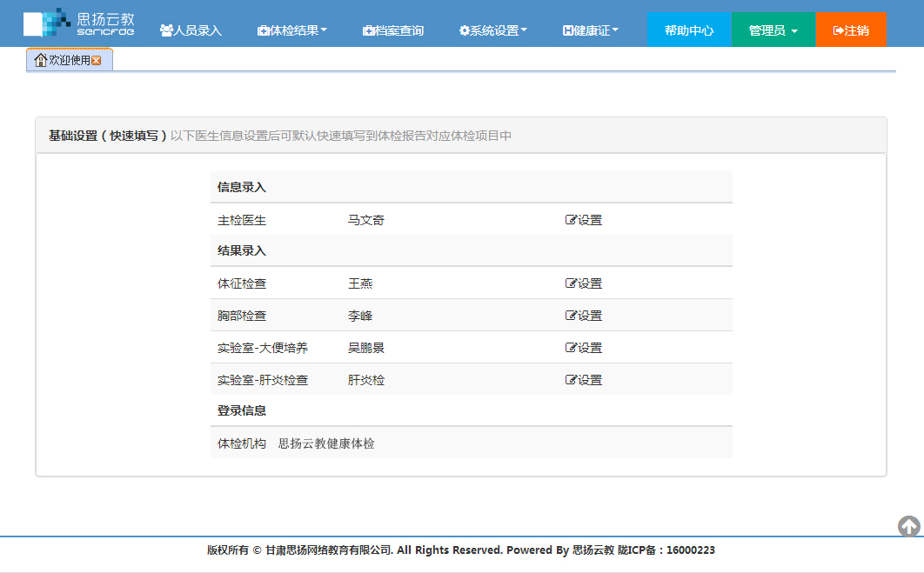
Task: Go to 档案查询 in navigation
Action: coord(393,30)
